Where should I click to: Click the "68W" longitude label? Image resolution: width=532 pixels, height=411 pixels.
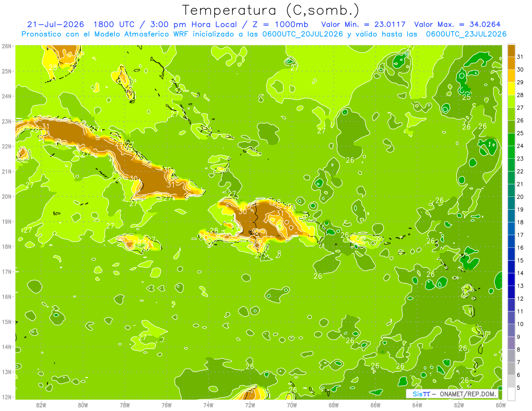[333, 404]
